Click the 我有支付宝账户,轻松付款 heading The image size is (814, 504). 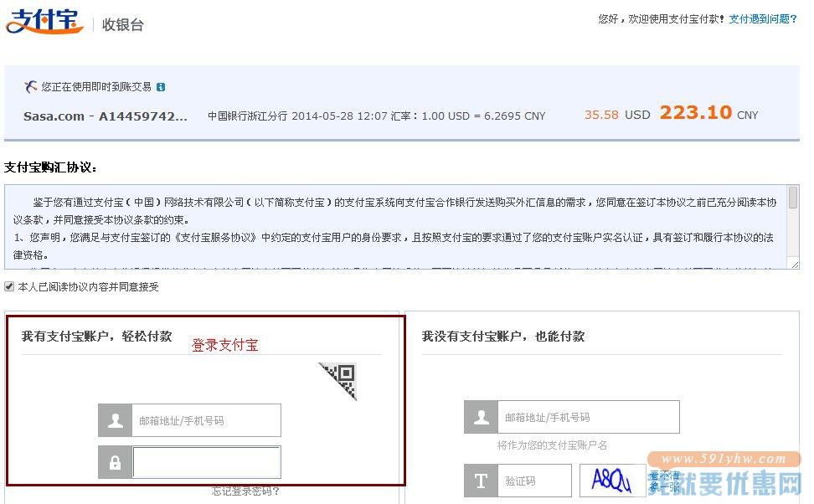[x=96, y=337]
